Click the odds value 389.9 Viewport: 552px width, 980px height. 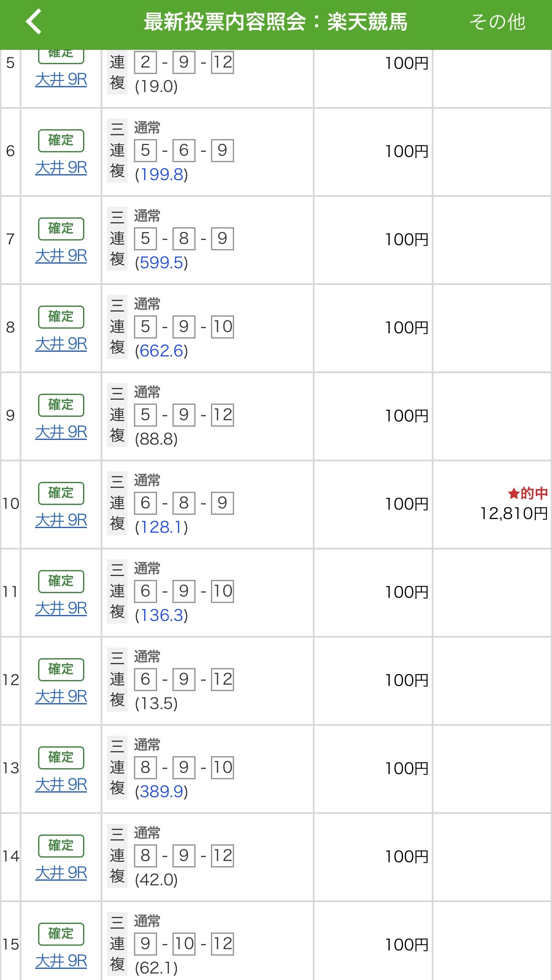tap(161, 792)
